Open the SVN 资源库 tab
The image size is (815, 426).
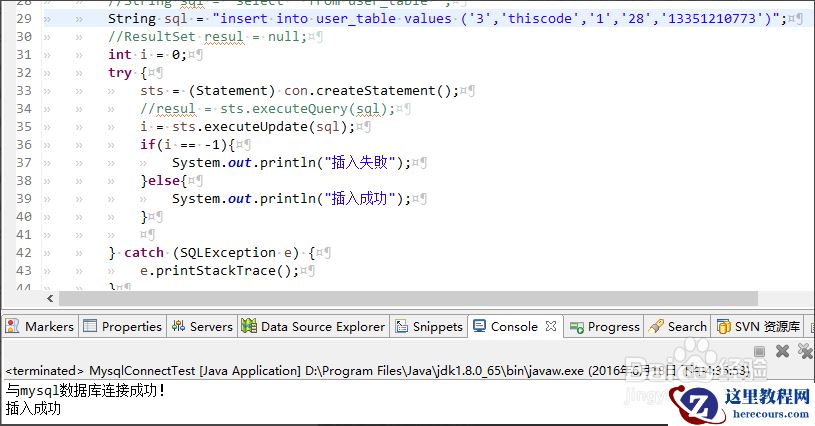point(758,326)
